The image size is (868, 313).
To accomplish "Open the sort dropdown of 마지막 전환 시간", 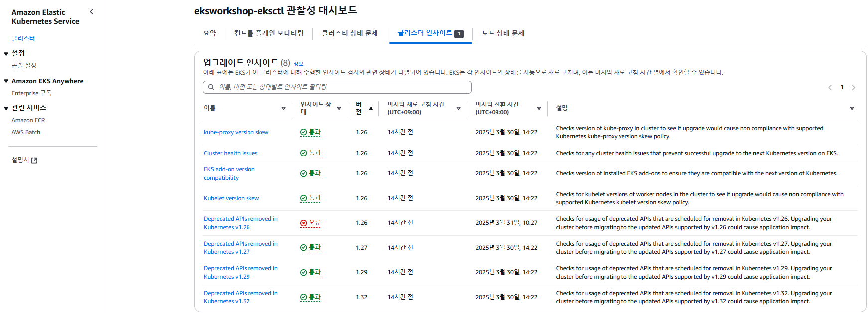I will [x=539, y=108].
